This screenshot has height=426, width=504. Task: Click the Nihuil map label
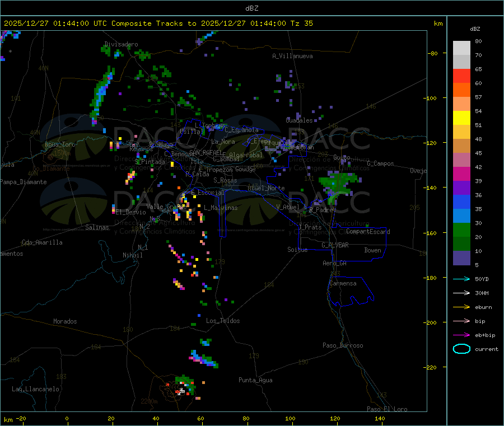[x=133, y=255]
